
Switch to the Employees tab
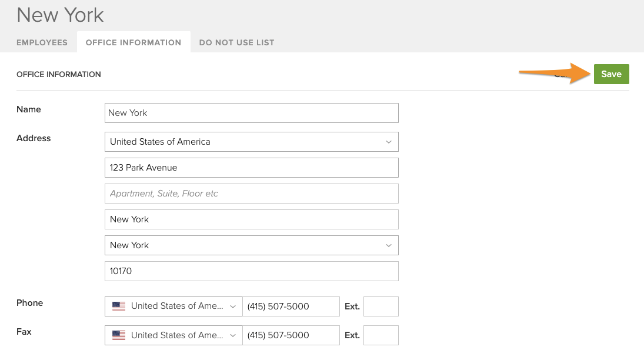pos(42,42)
